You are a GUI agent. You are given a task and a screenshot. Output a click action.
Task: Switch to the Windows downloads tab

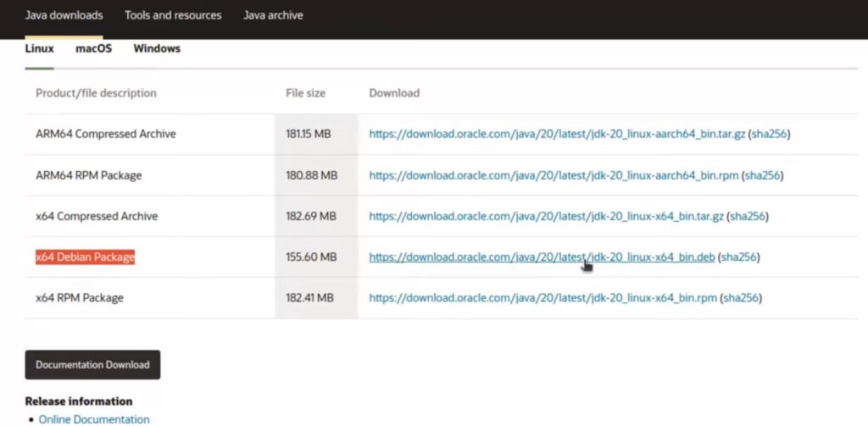pyautogui.click(x=157, y=49)
